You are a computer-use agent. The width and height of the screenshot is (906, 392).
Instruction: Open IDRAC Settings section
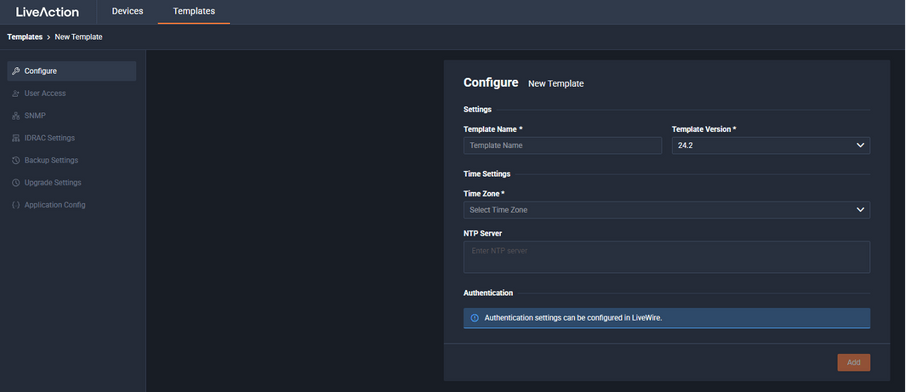click(x=72, y=138)
